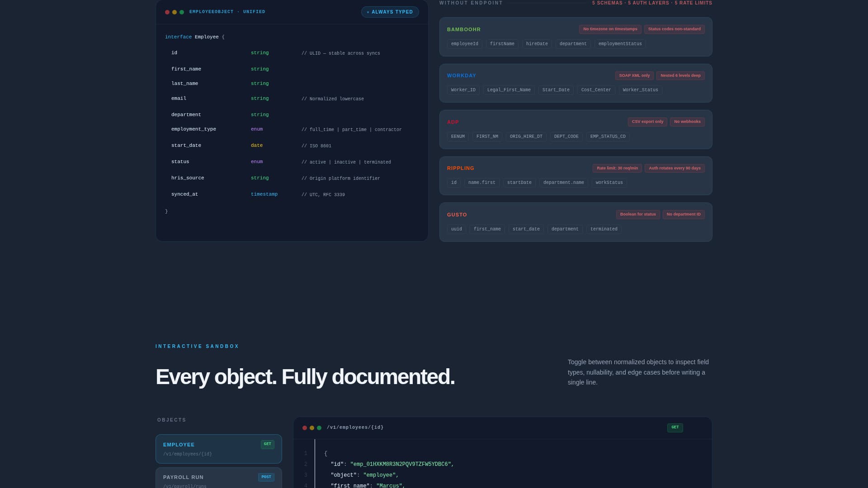Click the Auth rotates every 90 days badge
868x488 pixels.
click(x=674, y=168)
